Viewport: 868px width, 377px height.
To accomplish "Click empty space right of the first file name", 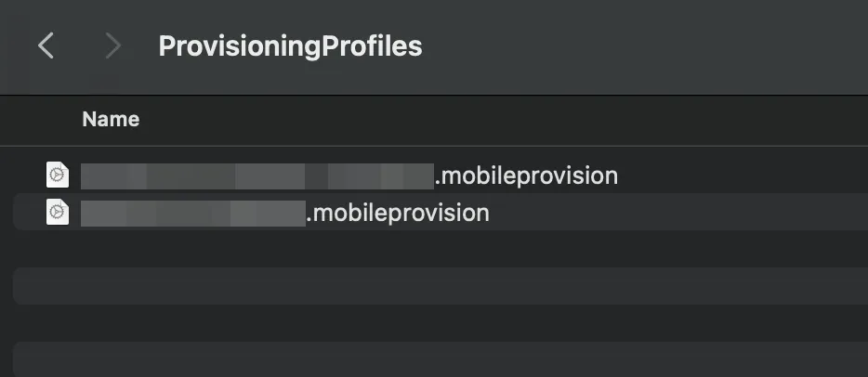I will 742,175.
